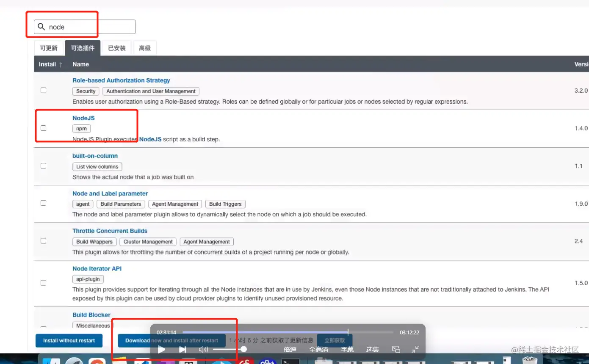Open the Node Iterator API link
Viewport: 589px width, 364px height.
tap(97, 268)
